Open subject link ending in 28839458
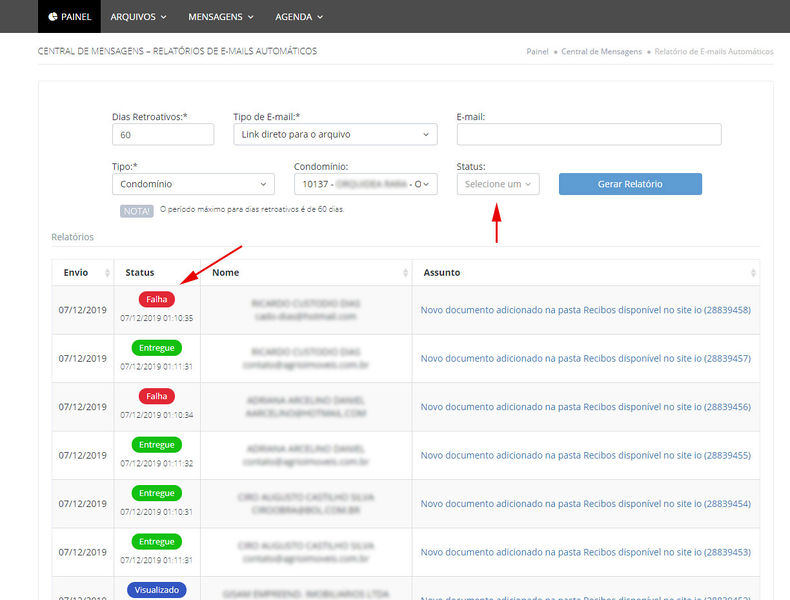 pos(585,310)
